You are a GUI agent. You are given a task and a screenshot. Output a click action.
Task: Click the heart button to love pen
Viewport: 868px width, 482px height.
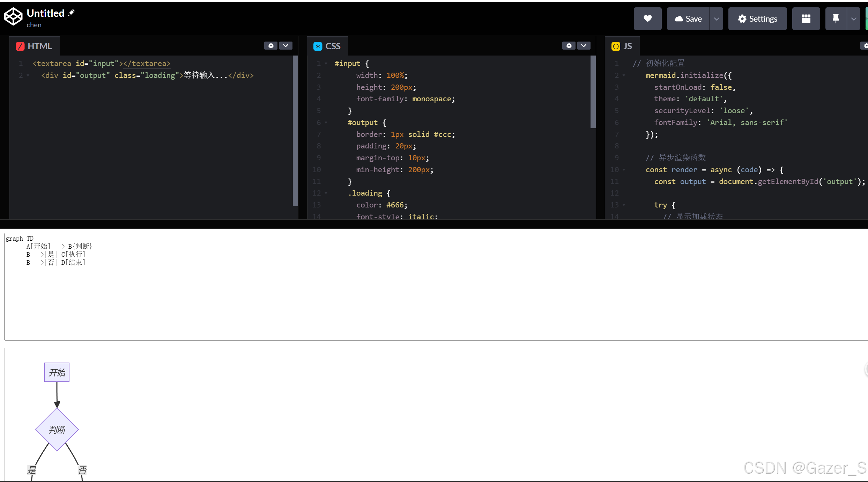point(647,19)
